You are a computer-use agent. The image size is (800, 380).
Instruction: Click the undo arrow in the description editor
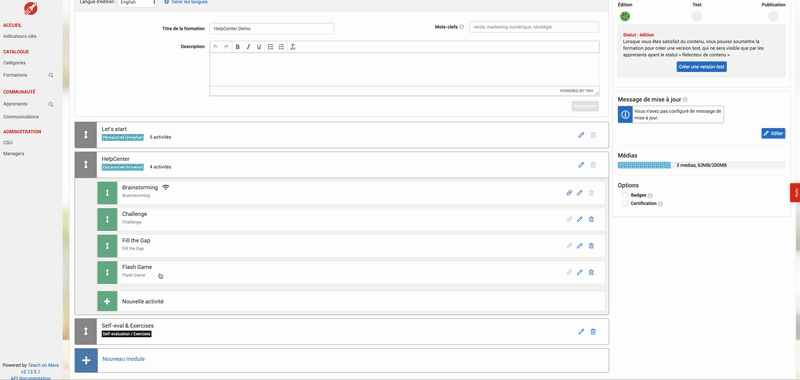click(x=215, y=47)
